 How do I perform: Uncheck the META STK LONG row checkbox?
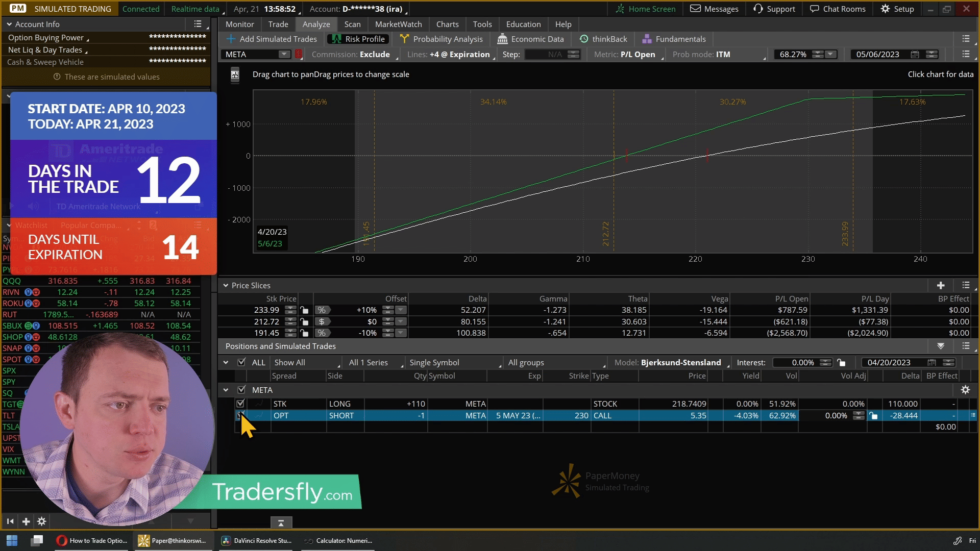click(240, 404)
